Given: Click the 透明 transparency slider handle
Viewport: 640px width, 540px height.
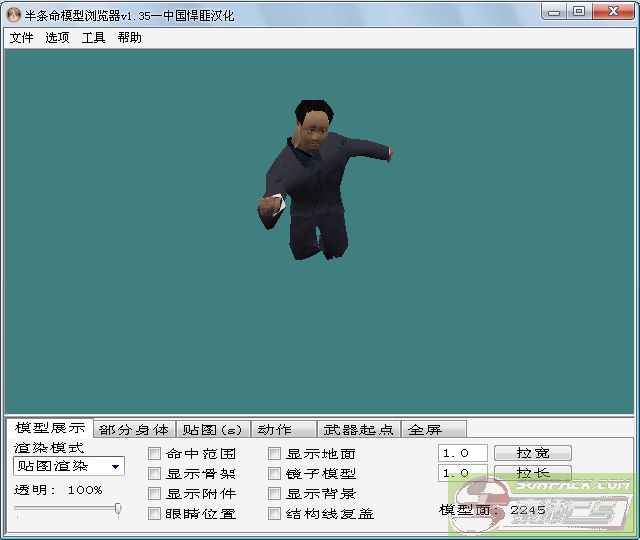Looking at the screenshot, I should (118, 509).
